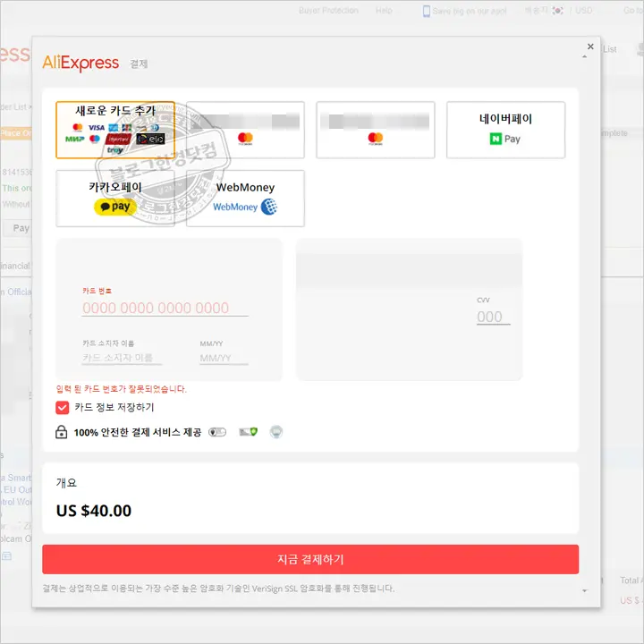The image size is (644, 644).
Task: Click the invalid card number error message
Action: coord(121,389)
